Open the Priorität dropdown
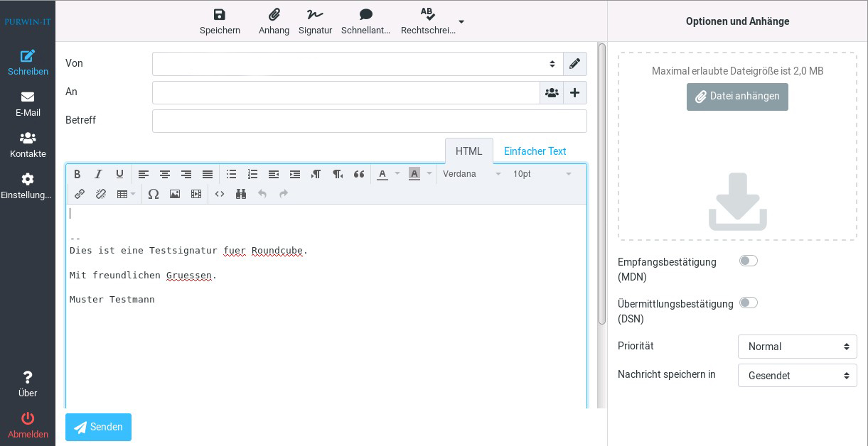868x446 pixels. coord(797,347)
